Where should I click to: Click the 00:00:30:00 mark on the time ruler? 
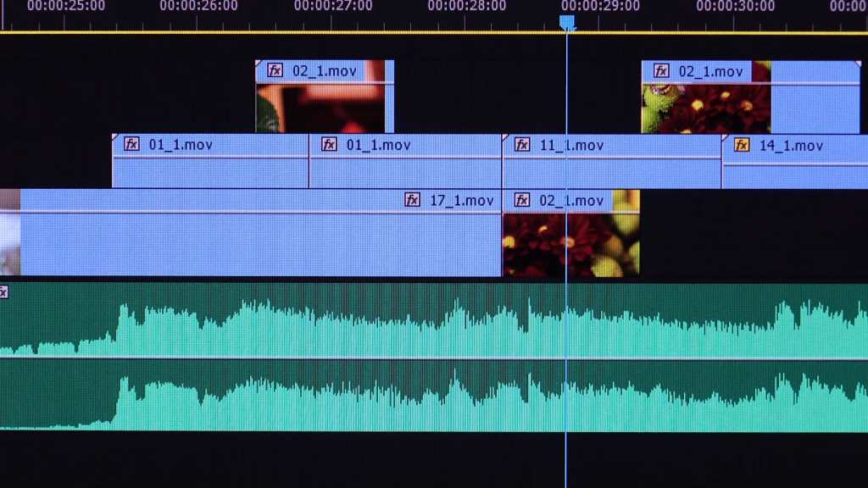(735, 7)
